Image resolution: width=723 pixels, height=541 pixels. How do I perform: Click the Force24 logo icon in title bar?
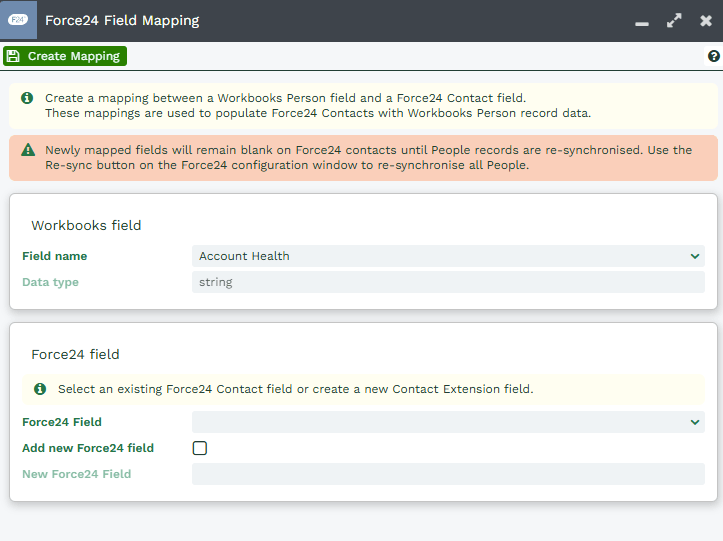click(x=18, y=20)
